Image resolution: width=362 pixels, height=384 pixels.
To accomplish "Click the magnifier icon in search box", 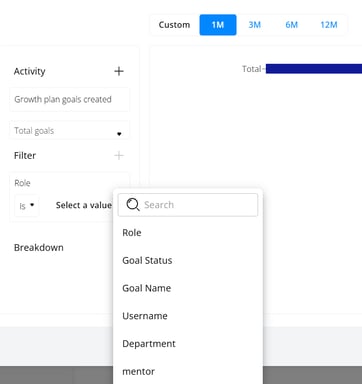I will tap(133, 204).
